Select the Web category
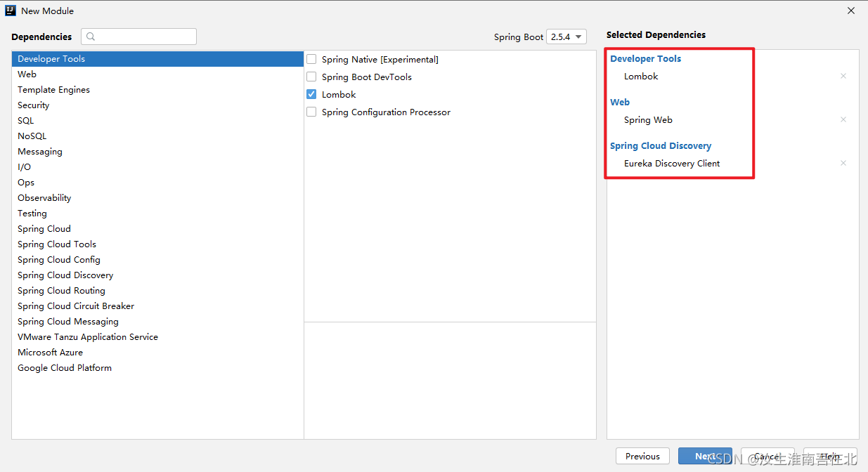Viewport: 868px width, 472px height. (x=27, y=74)
